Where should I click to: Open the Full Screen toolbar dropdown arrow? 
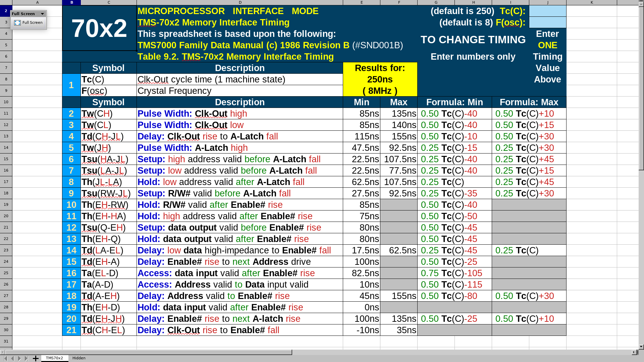pyautogui.click(x=42, y=14)
